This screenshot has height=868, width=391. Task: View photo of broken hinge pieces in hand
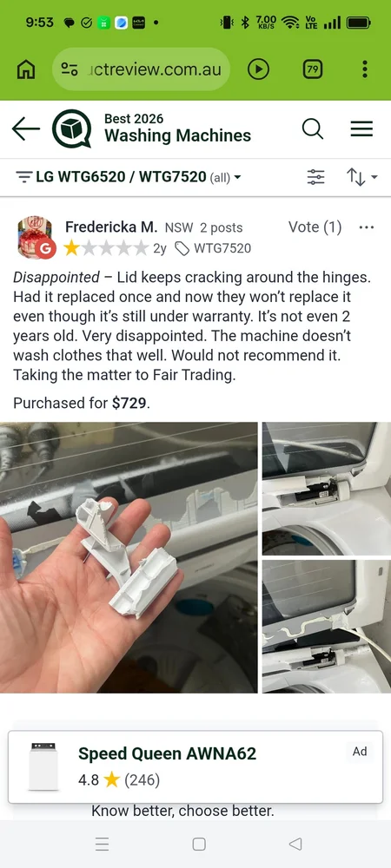click(129, 557)
